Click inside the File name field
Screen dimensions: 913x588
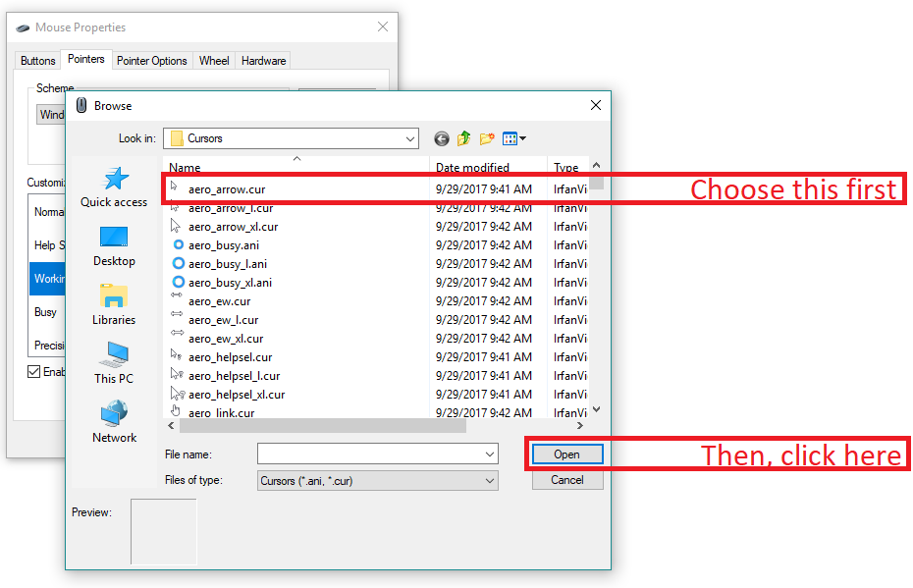pyautogui.click(x=373, y=454)
